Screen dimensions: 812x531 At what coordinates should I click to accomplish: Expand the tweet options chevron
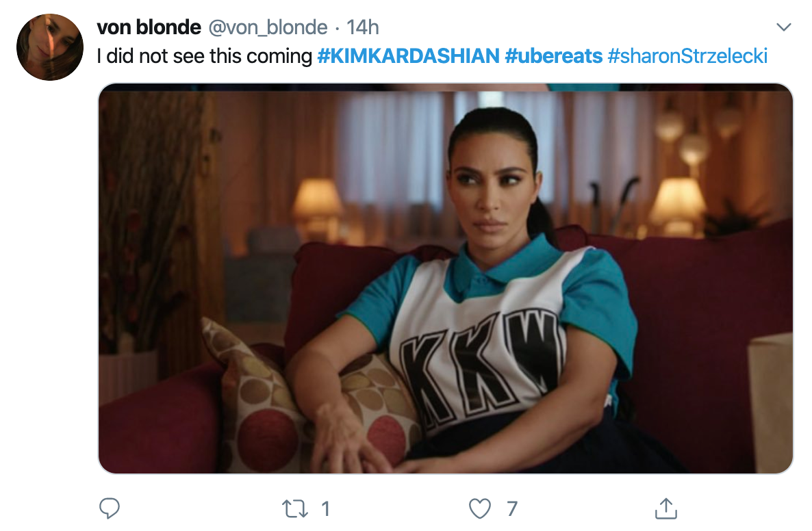click(784, 27)
